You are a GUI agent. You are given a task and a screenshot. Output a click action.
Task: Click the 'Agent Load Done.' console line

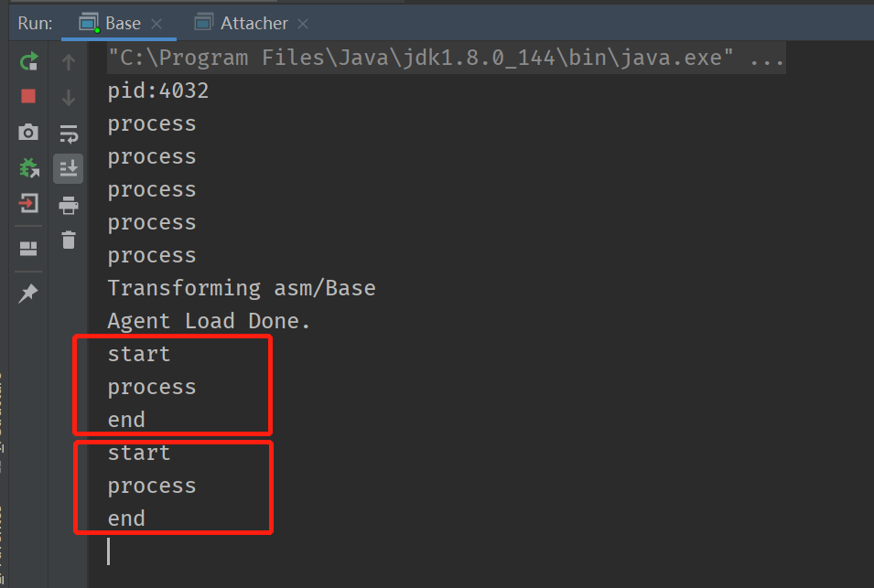point(210,321)
